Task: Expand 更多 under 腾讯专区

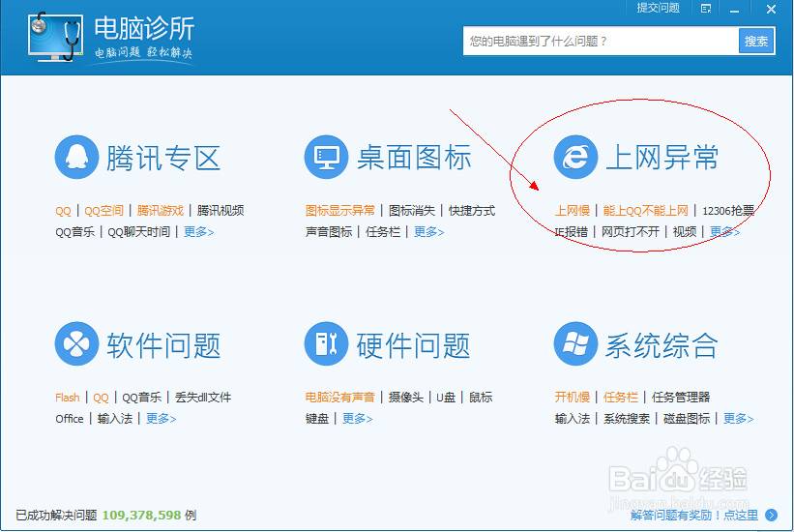Action: [198, 232]
